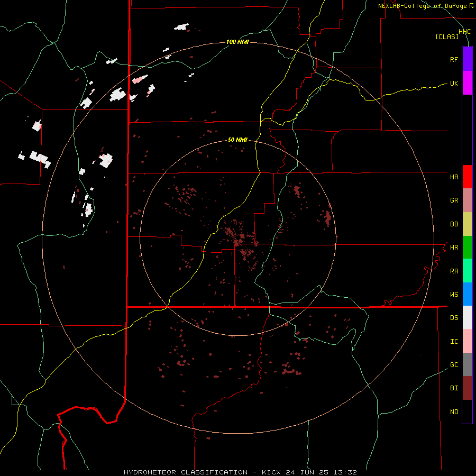Click the '13:32' timestamp text
This screenshot has height=476, width=476.
tap(345, 472)
